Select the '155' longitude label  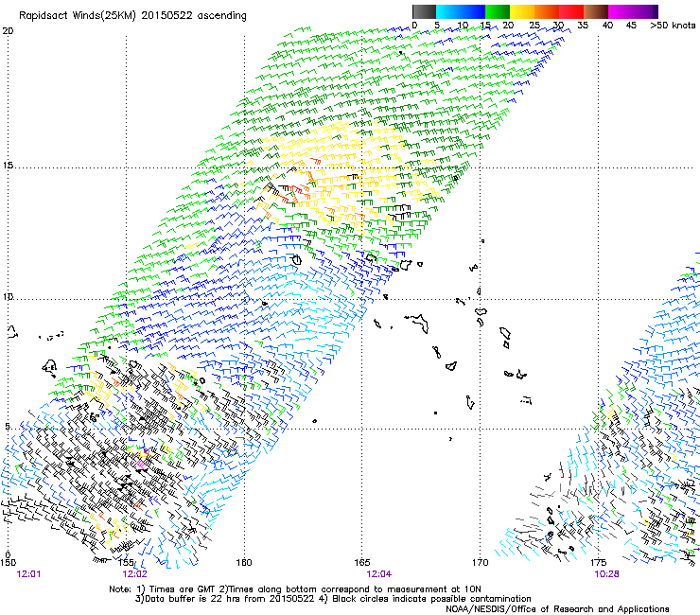tap(127, 563)
